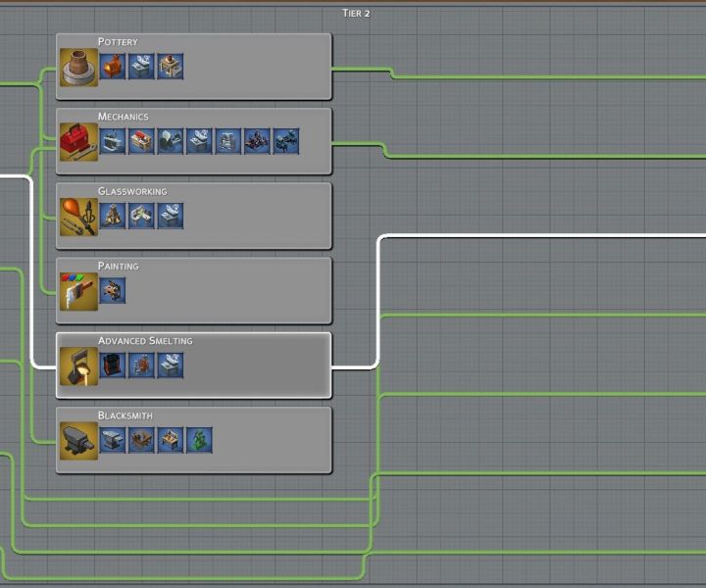Click the first unlock icon in Glassworking
The height and width of the screenshot is (588, 706).
click(x=113, y=216)
